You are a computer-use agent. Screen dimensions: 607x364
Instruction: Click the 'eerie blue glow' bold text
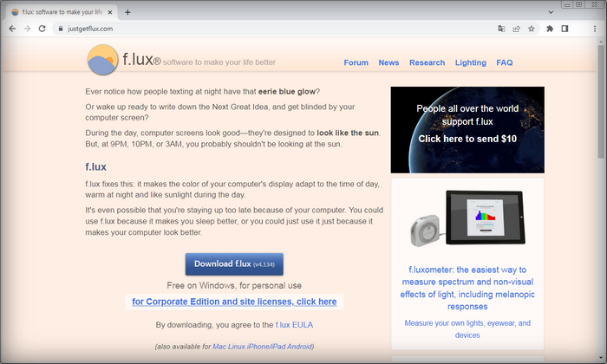click(x=287, y=92)
